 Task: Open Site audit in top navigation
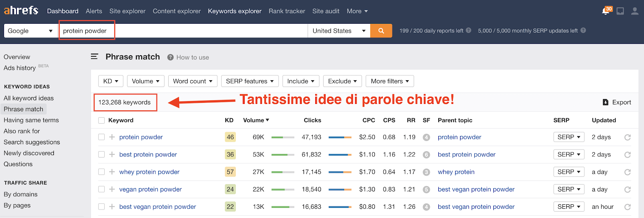click(x=326, y=11)
